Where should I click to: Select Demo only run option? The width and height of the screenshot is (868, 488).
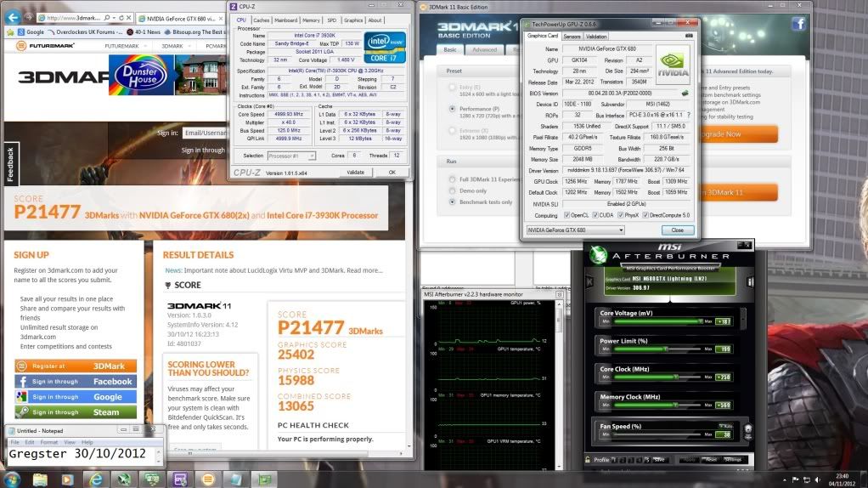[x=453, y=190]
